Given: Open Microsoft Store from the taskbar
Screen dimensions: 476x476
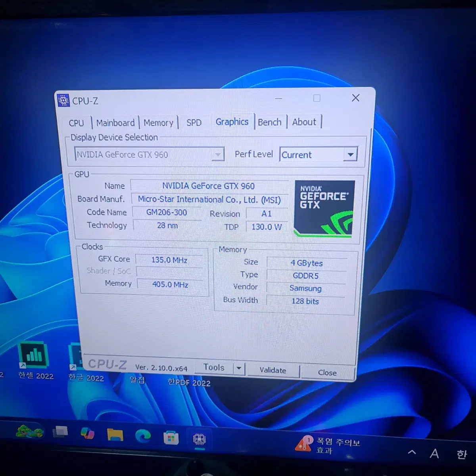Looking at the screenshot, I should tap(171, 438).
